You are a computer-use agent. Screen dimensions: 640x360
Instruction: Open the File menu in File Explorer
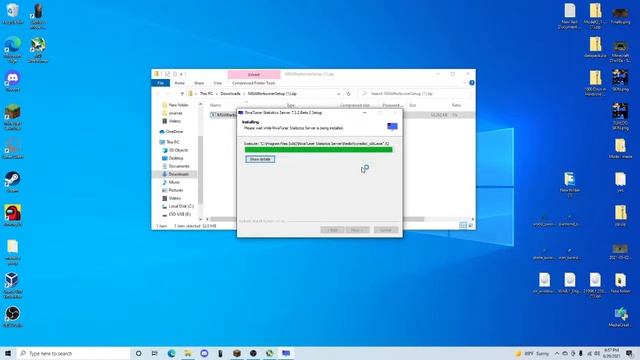click(161, 83)
